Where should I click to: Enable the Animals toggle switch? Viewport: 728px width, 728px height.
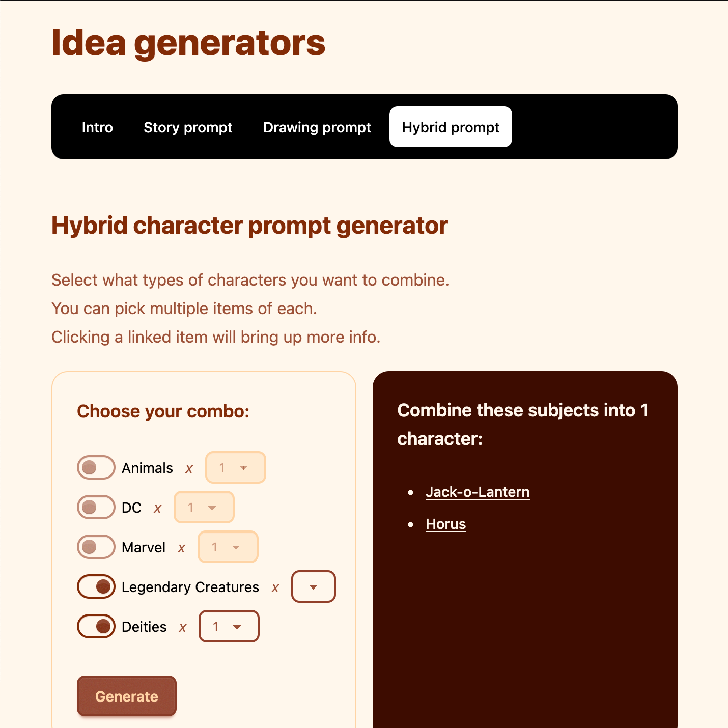click(x=96, y=467)
